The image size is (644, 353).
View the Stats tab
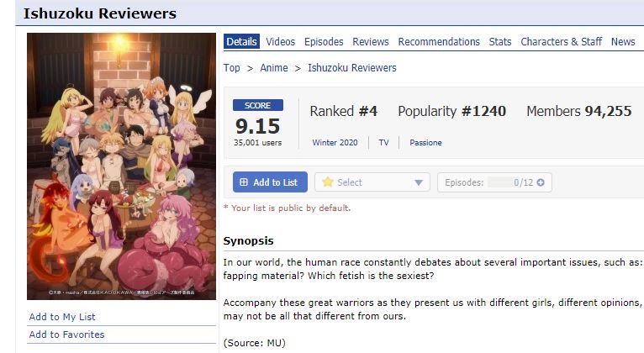tap(500, 42)
